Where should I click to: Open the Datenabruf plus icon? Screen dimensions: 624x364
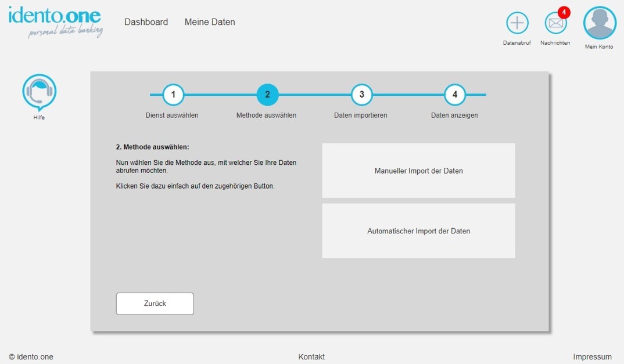[x=517, y=23]
